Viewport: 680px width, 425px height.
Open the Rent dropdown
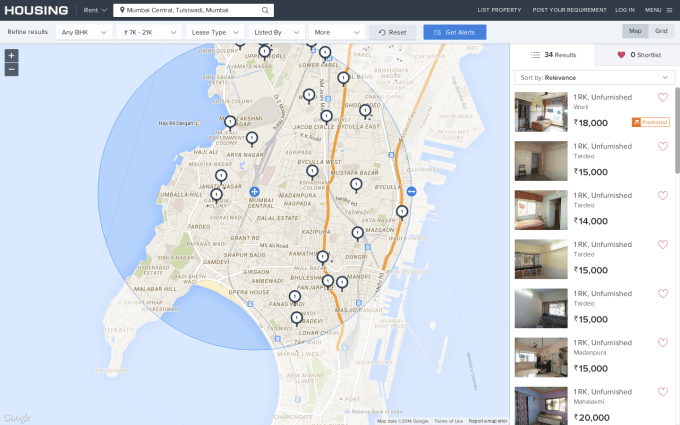[95, 10]
